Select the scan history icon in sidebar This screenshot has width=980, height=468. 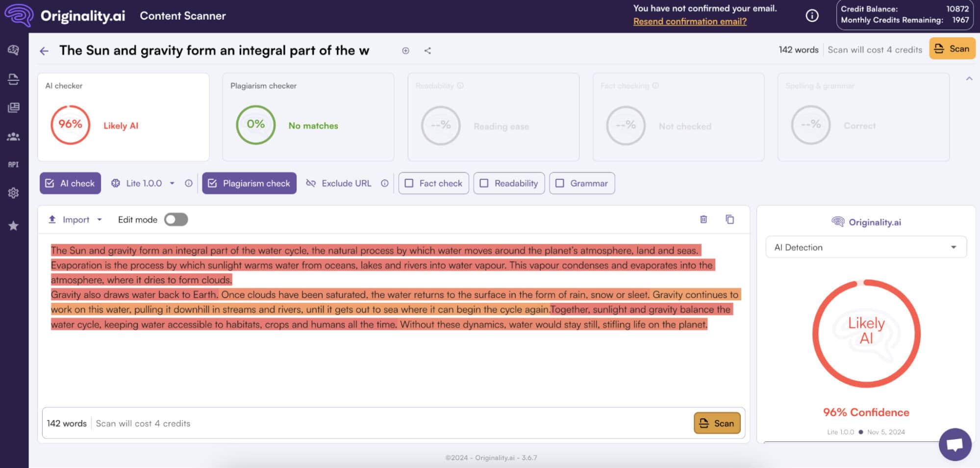coord(14,78)
